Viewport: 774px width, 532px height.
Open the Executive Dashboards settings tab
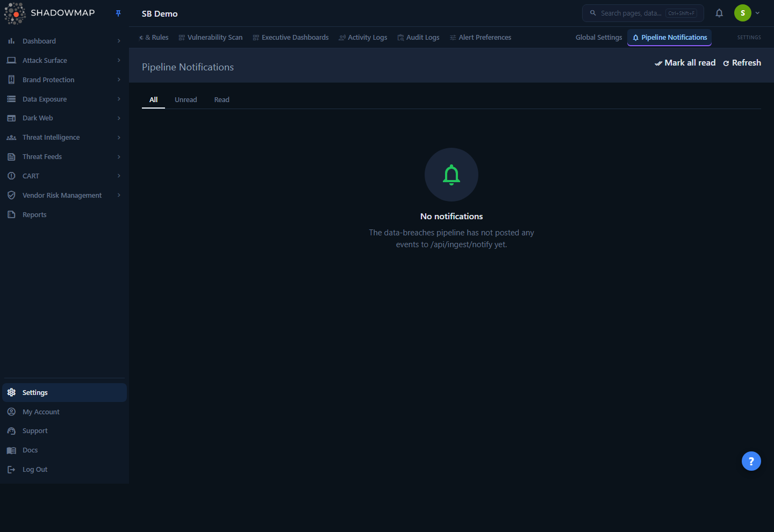point(291,38)
